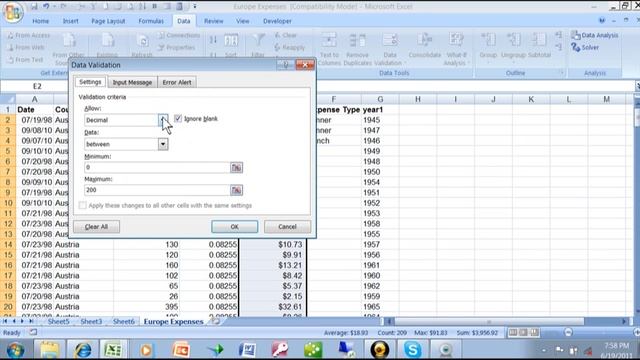Click the zoom slider in status bar
This screenshot has height=360, width=640.
point(569,332)
